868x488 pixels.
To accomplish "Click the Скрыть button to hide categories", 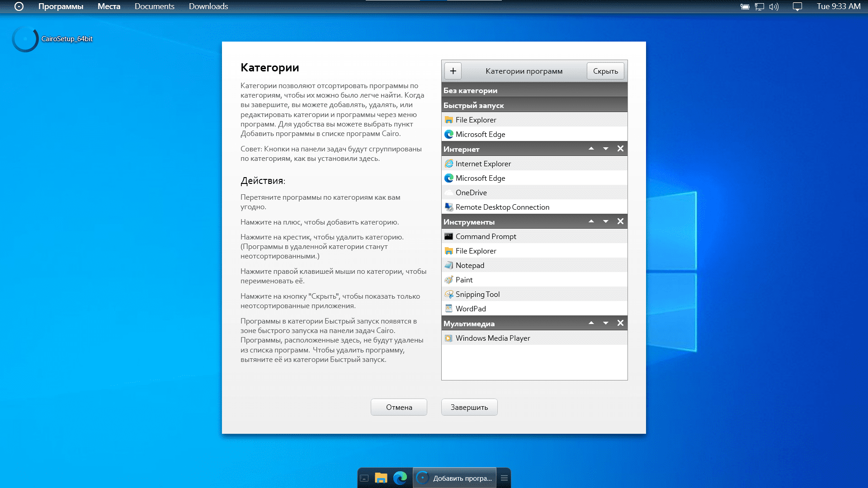I will 605,71.
